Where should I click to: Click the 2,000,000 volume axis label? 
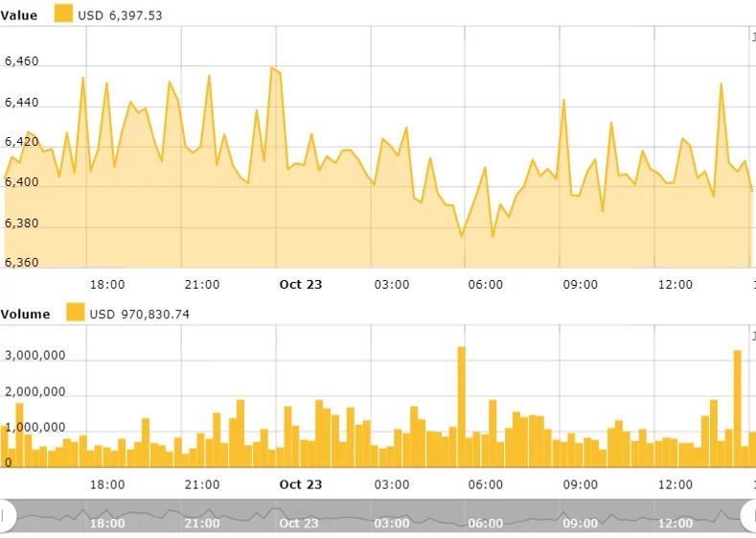(35, 391)
